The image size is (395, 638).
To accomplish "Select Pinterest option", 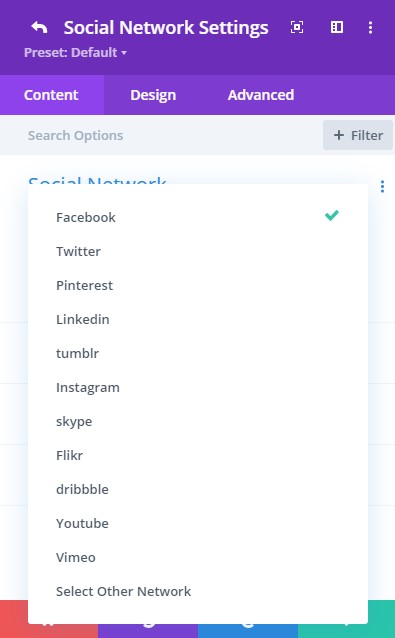I will click(198, 285).
